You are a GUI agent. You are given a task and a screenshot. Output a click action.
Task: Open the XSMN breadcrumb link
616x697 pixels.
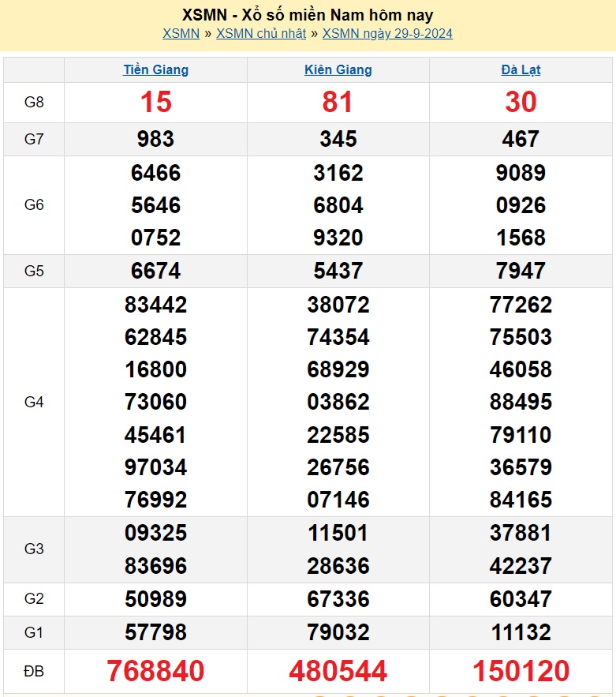tap(181, 33)
